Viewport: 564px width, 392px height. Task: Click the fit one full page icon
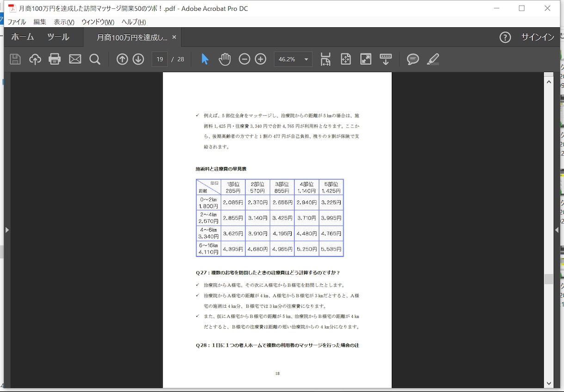point(346,59)
